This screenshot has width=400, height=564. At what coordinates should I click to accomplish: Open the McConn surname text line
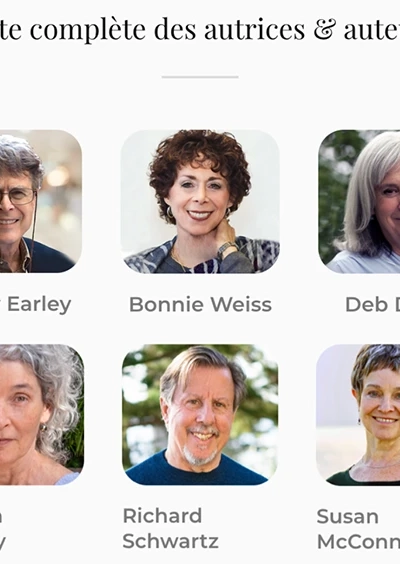[x=359, y=542]
